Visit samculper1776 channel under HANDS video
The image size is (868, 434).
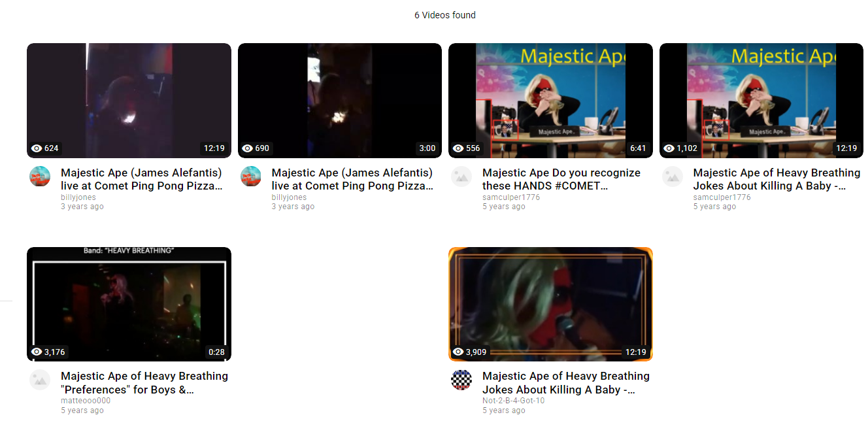[x=511, y=197]
